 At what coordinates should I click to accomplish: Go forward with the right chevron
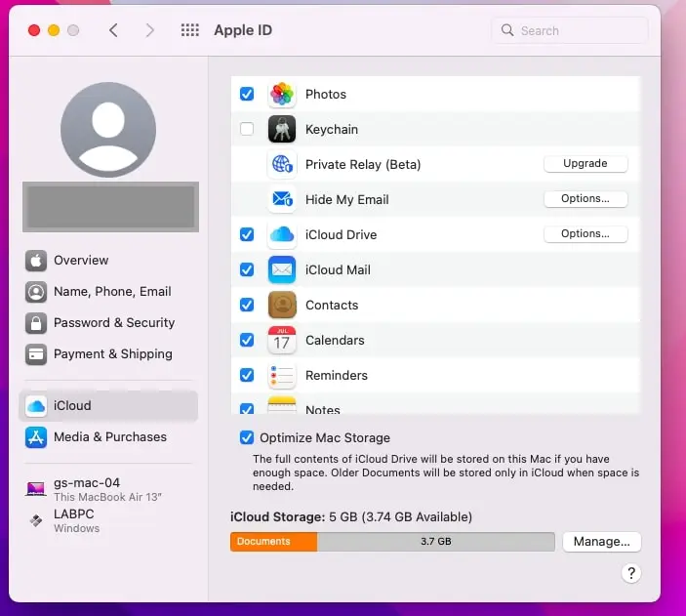click(x=149, y=30)
